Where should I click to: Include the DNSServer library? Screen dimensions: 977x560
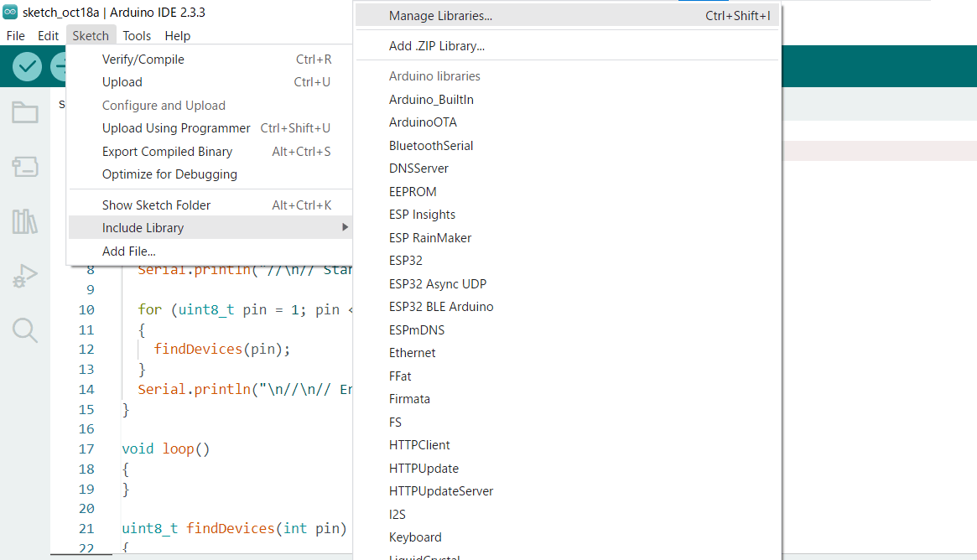pyautogui.click(x=567, y=169)
